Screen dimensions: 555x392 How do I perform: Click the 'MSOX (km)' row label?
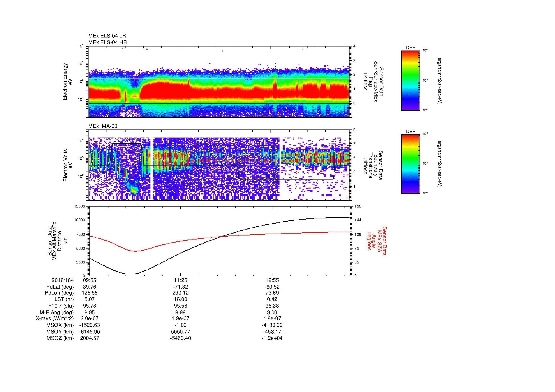click(x=60, y=325)
